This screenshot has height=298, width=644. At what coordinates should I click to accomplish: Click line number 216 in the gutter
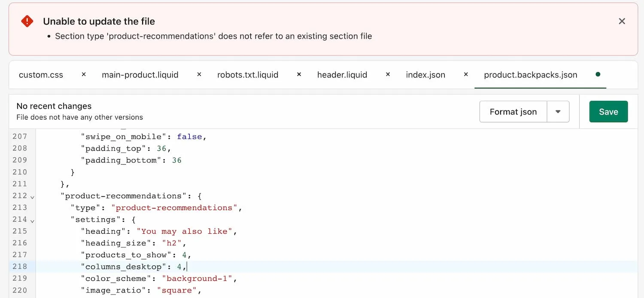coord(20,243)
